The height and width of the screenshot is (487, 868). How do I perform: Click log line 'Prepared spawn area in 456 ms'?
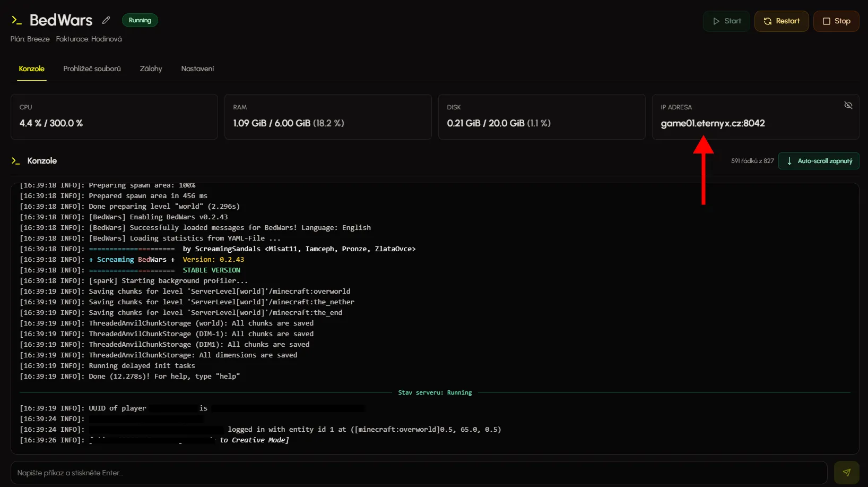pos(114,196)
